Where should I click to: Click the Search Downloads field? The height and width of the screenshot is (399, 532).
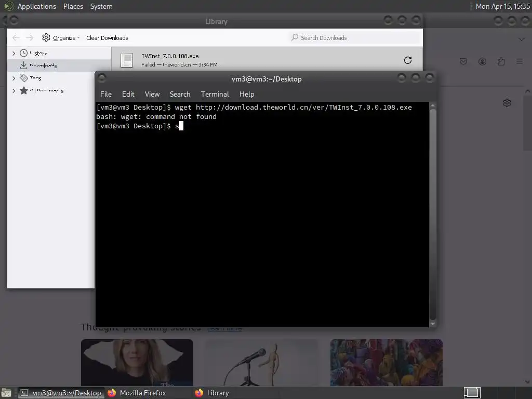(x=355, y=37)
